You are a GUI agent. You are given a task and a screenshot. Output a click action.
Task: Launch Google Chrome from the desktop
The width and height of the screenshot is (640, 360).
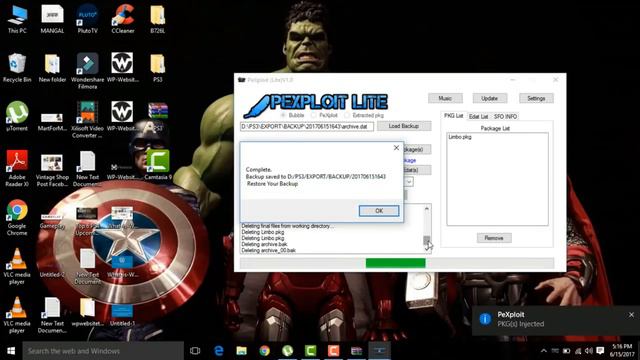point(17,217)
